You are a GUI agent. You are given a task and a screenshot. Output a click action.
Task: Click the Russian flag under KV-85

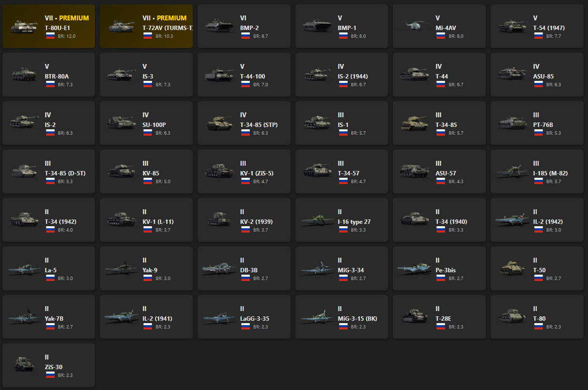[148, 181]
